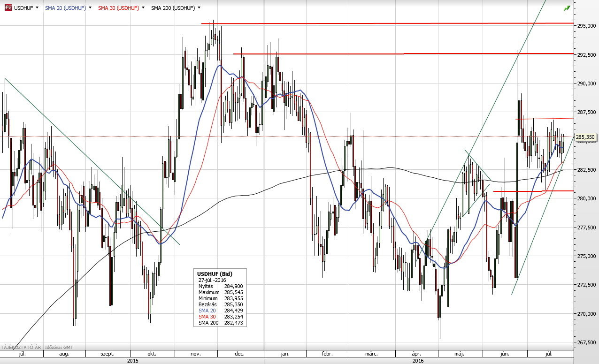Click the 280,000 price axis label
599x364 pixels.
point(585,198)
